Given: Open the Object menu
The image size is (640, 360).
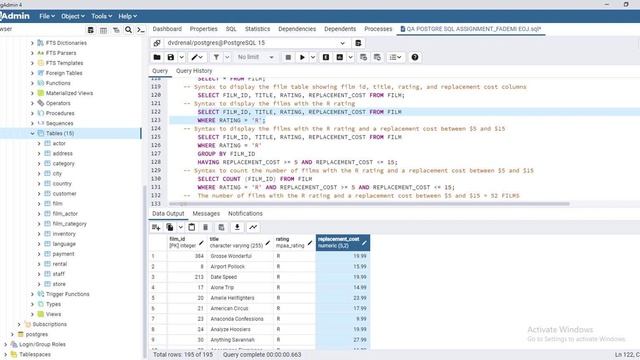Looking at the screenshot, I should pos(73,16).
